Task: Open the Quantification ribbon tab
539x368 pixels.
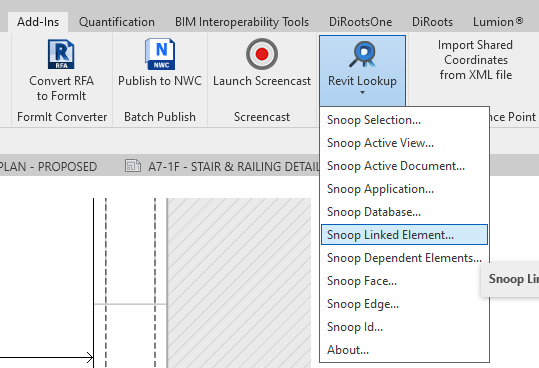Action: 117,22
